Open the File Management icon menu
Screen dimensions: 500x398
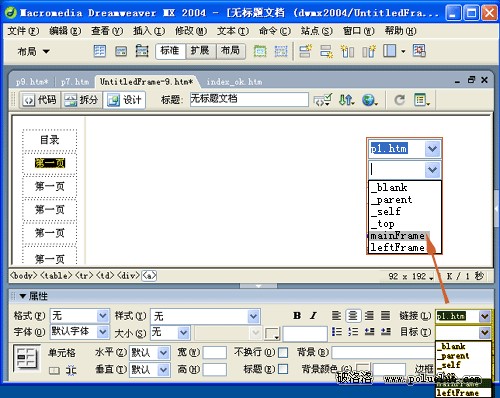[x=346, y=100]
